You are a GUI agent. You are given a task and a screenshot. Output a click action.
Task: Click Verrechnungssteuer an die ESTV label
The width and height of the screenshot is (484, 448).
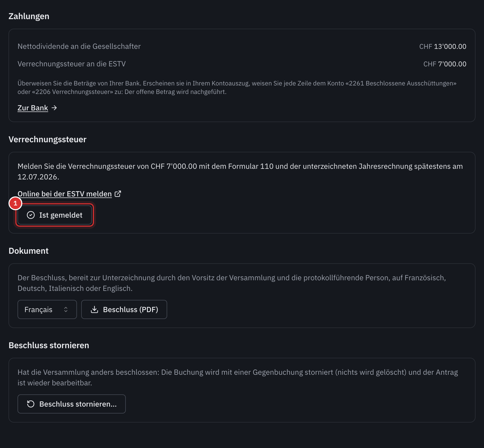tap(72, 64)
